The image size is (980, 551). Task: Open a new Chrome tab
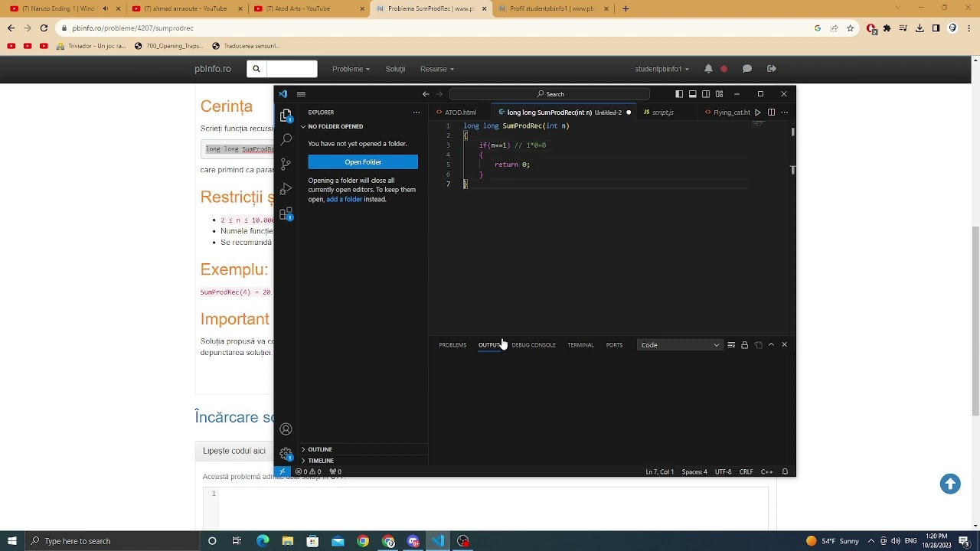coord(626,8)
